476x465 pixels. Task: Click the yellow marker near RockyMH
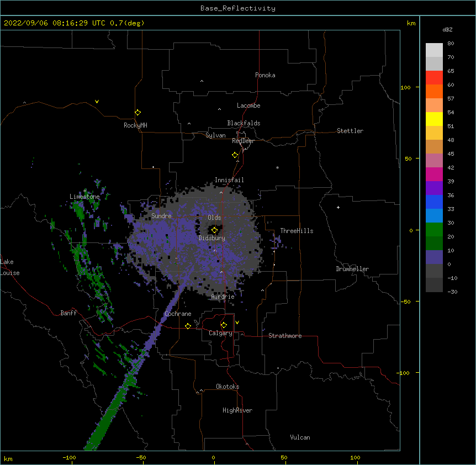[x=138, y=113]
